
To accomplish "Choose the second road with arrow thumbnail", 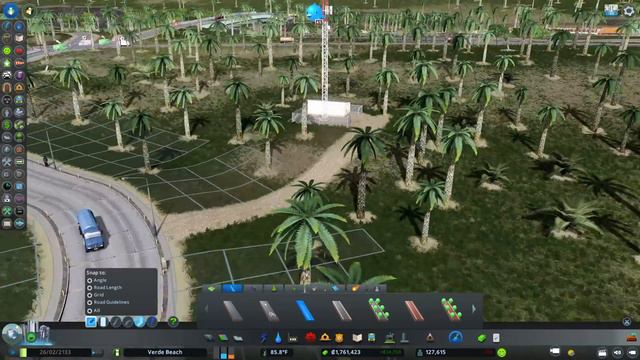I will pyautogui.click(x=269, y=310).
